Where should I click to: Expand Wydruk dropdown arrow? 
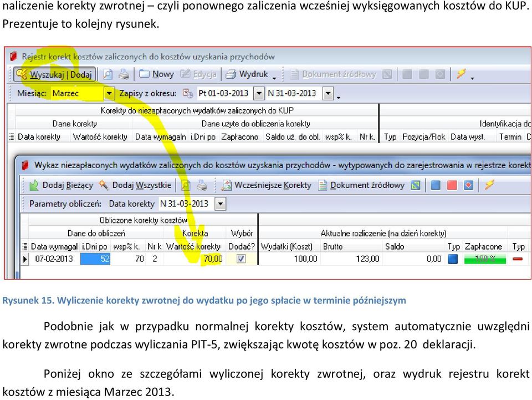click(274, 78)
